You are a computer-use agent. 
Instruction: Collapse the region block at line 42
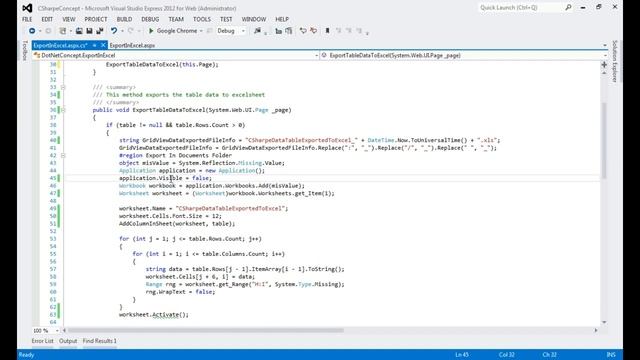(x=63, y=156)
